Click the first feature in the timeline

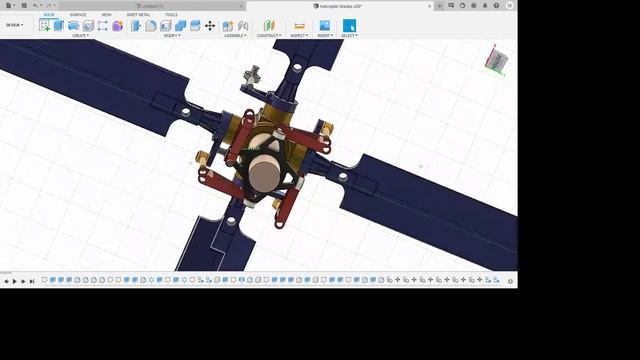(x=44, y=280)
